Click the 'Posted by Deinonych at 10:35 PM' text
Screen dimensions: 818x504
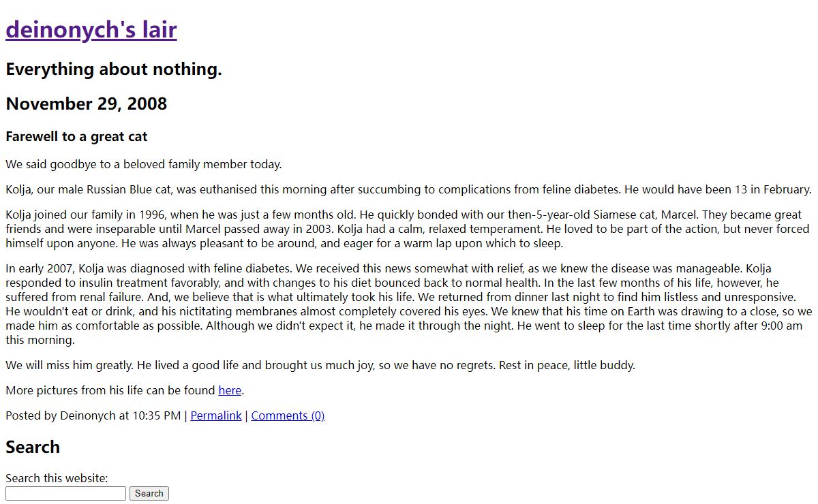[93, 415]
